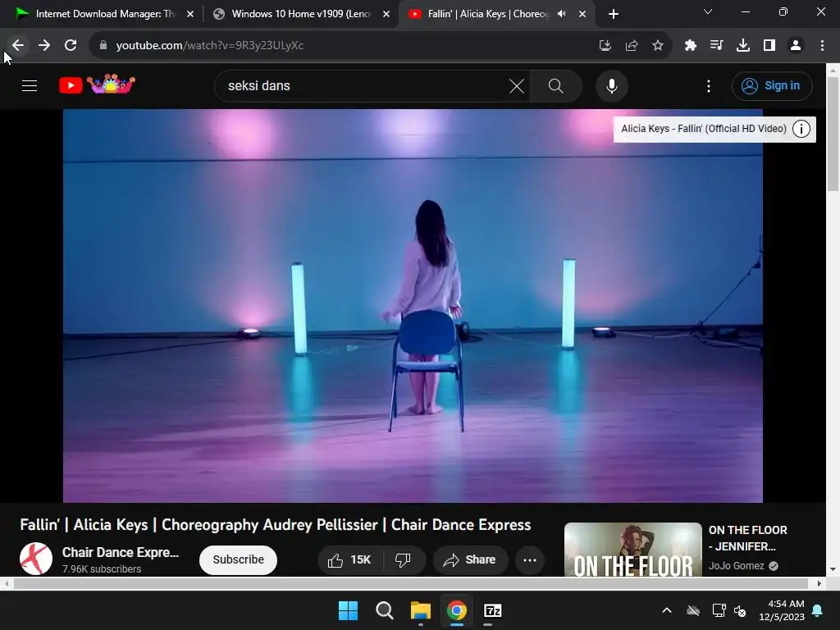Clear the search text with X
The image size is (840, 630).
pos(517,85)
